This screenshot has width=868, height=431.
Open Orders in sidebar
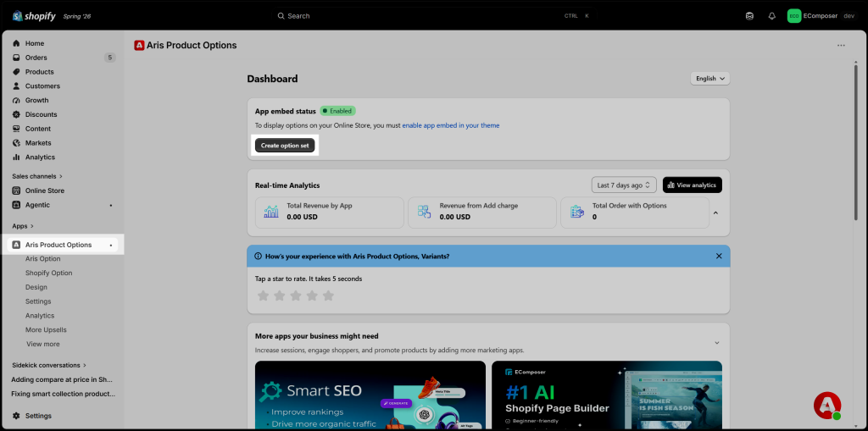click(x=36, y=58)
